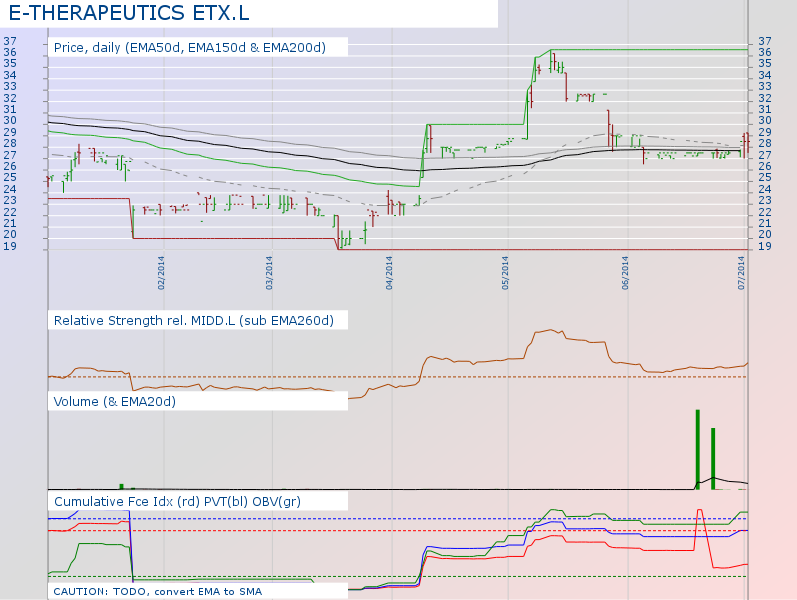This screenshot has height=600, width=797.
Task: Select the 02/2014 date axis label
Action: pos(161,273)
